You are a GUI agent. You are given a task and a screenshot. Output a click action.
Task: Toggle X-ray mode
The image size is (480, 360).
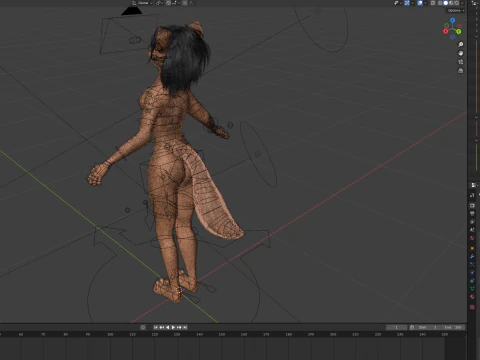tap(433, 3)
